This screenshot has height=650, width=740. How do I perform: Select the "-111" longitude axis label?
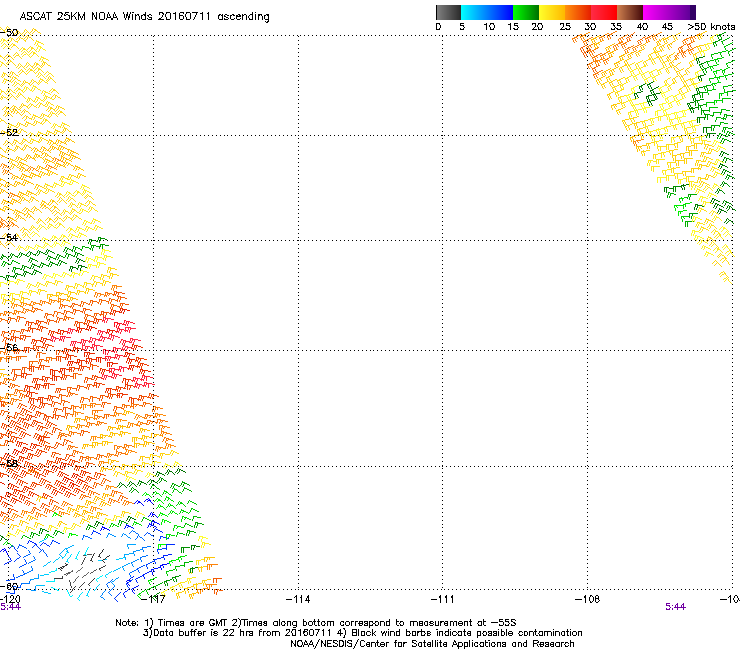click(x=442, y=599)
